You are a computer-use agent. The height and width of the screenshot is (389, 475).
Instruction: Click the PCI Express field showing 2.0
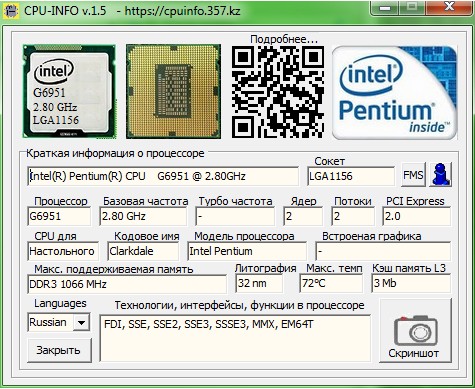tap(417, 216)
